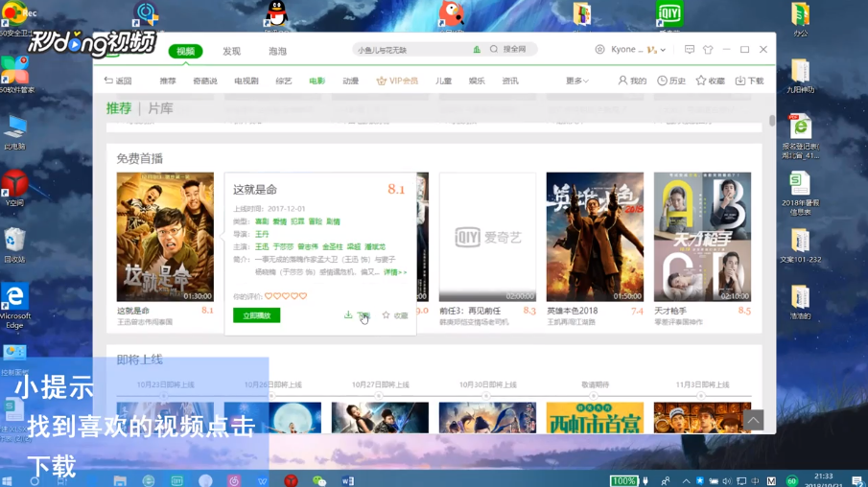The image size is (868, 487).
Task: Open 天才枪手 movie poster
Action: (702, 237)
